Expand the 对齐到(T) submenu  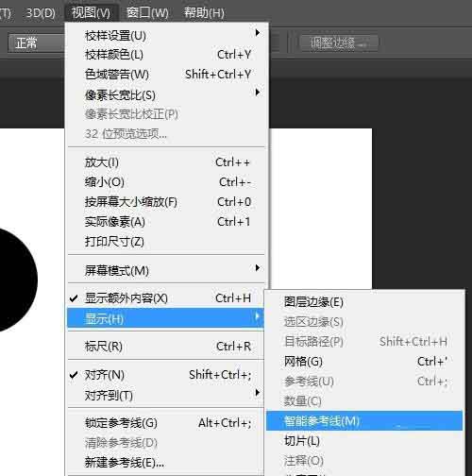[166, 395]
